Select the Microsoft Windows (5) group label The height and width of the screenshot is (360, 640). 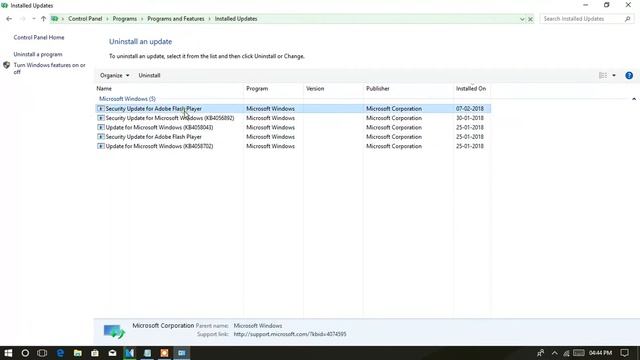(x=127, y=99)
